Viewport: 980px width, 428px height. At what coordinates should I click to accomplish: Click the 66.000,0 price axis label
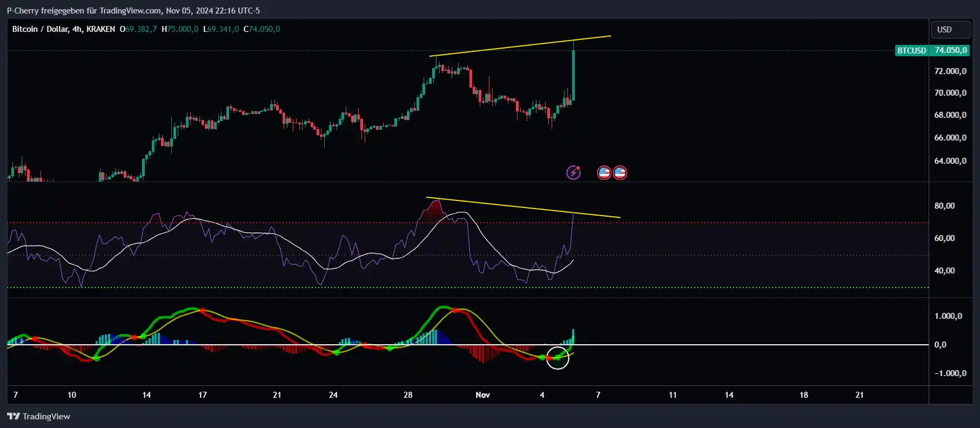click(x=950, y=138)
